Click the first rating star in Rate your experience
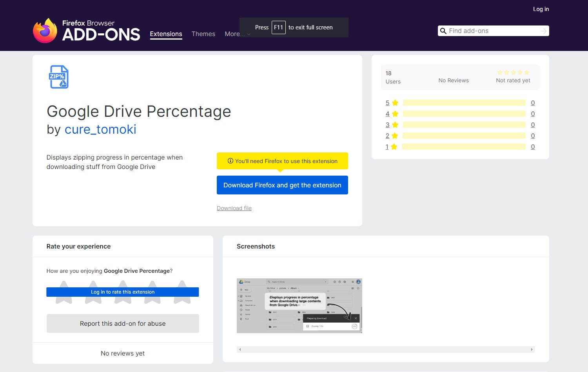588x372 pixels. pyautogui.click(x=64, y=292)
